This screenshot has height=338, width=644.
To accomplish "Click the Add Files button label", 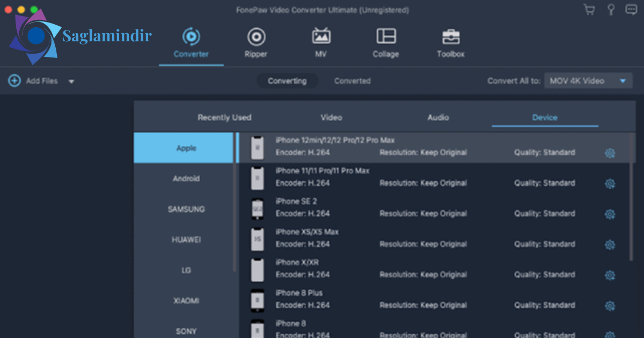I will pyautogui.click(x=42, y=81).
